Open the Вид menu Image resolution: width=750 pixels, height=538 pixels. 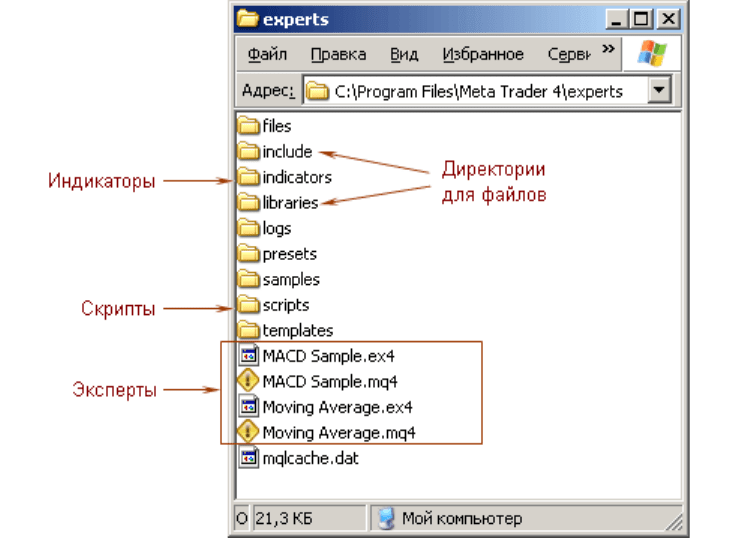click(404, 55)
